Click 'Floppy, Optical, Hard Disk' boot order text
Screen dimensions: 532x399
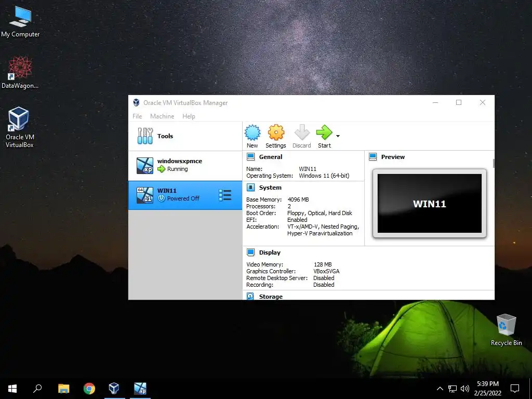320,213
